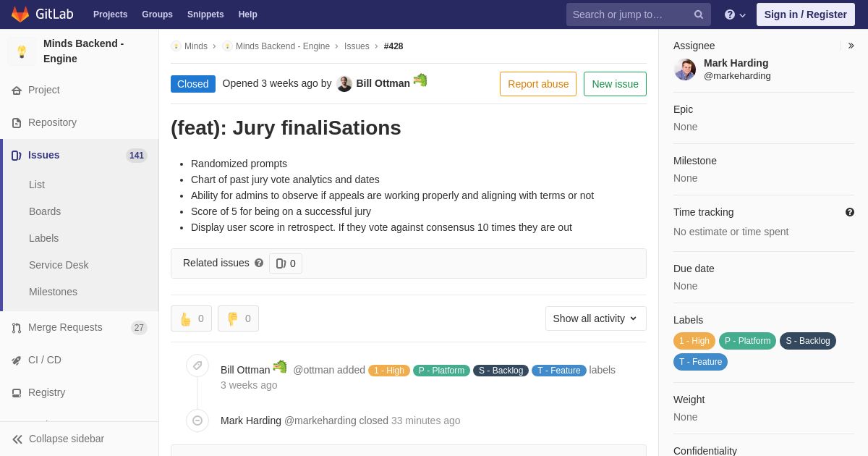
Task: Click the Minds breadcrumb link
Action: [x=196, y=46]
